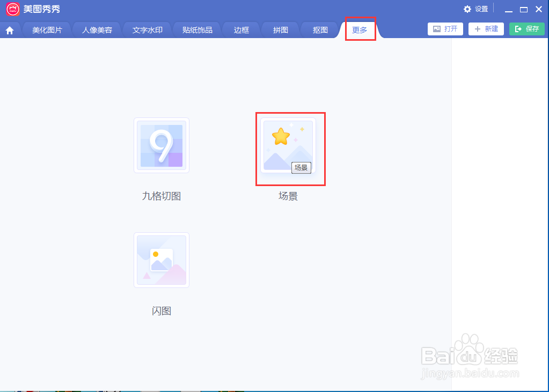Click the picture icon inside 打开 button
The height and width of the screenshot is (392, 549).
tap(436, 29)
